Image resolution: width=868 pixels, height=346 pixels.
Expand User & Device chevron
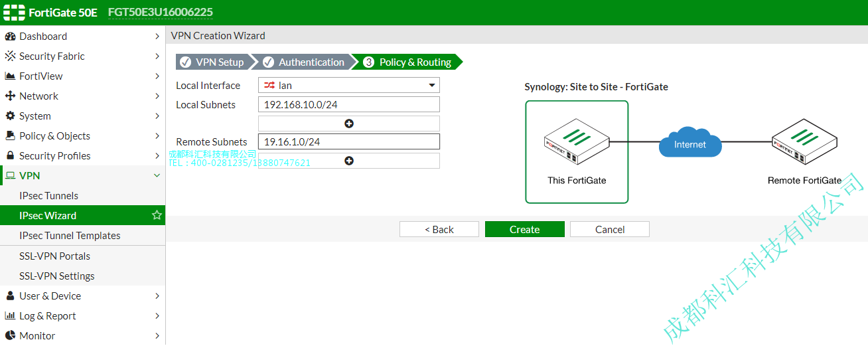point(157,296)
